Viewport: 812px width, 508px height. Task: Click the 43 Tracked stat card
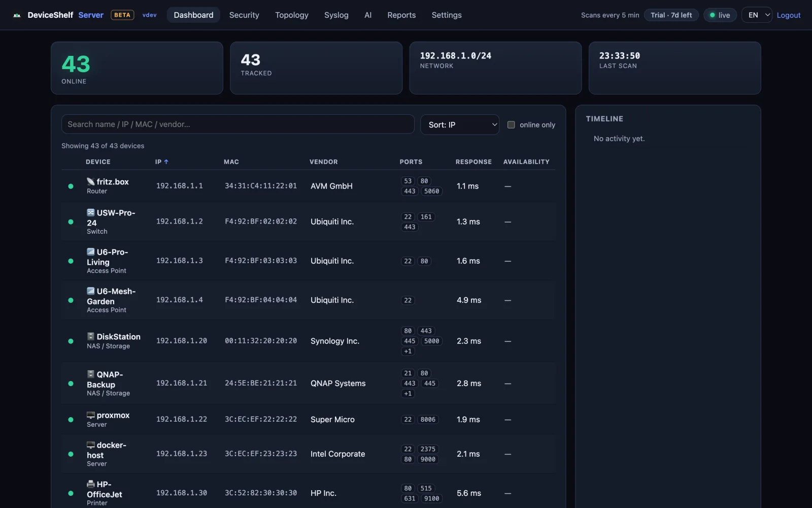point(316,68)
